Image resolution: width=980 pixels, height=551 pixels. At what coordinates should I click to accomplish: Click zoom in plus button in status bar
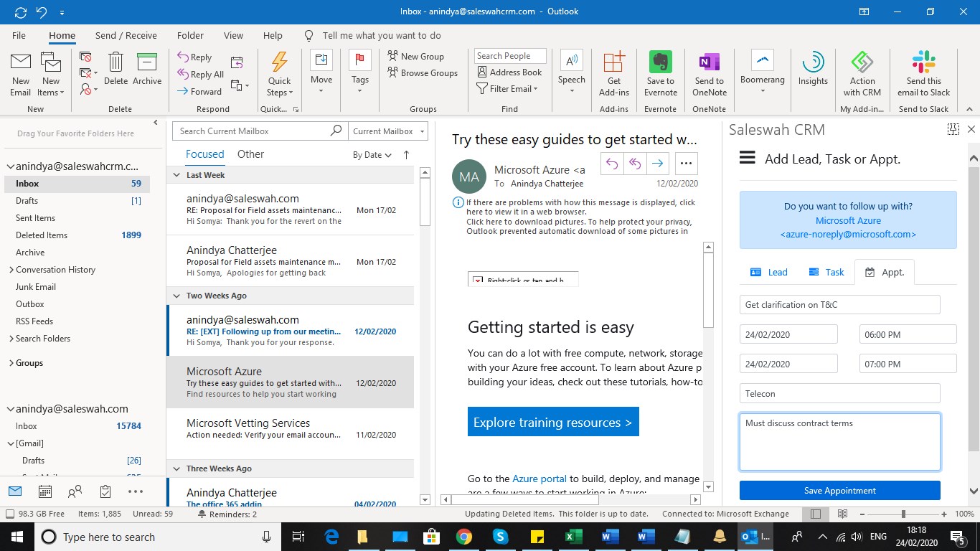coord(944,514)
